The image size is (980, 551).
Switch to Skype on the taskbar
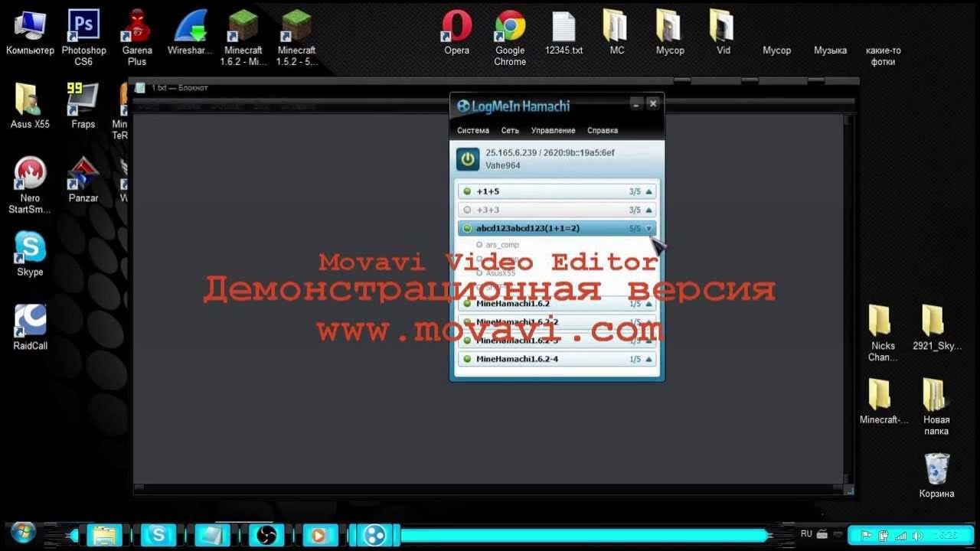pos(158,534)
